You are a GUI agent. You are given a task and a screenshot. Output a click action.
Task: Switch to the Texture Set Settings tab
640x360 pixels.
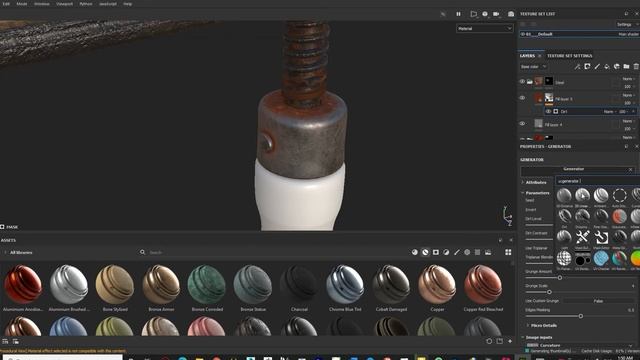pyautogui.click(x=569, y=56)
